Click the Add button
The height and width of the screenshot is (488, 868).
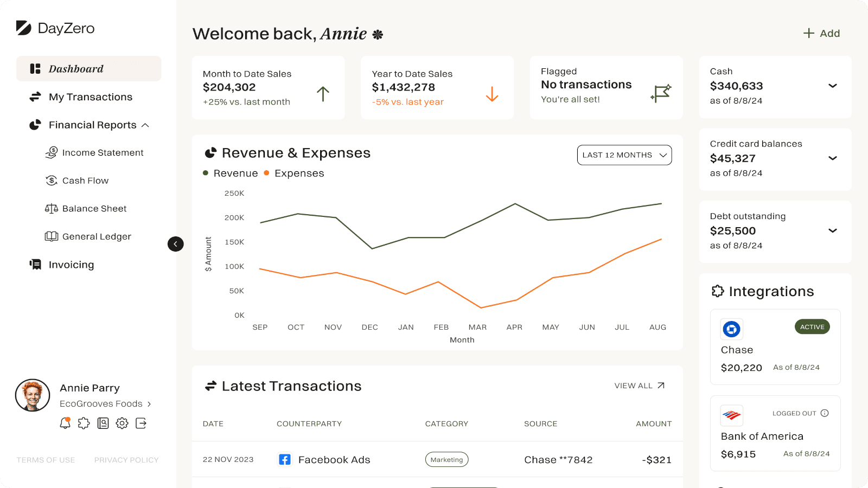click(821, 33)
